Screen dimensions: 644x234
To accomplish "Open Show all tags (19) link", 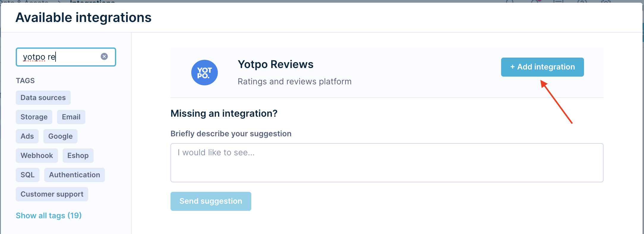I will [49, 216].
